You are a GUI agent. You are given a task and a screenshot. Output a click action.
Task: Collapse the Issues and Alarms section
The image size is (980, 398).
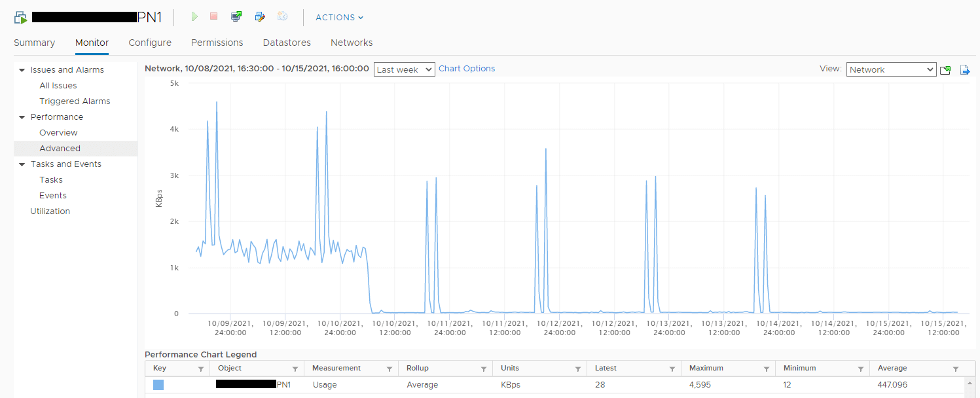pos(22,70)
